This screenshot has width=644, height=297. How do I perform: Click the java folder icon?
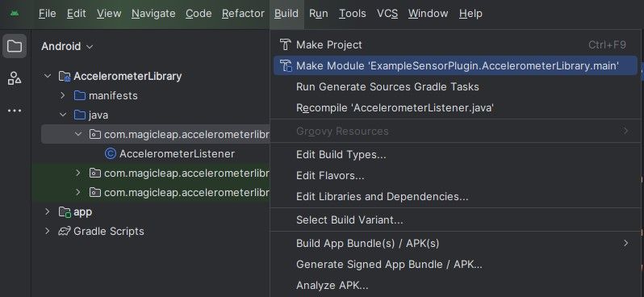click(x=80, y=115)
